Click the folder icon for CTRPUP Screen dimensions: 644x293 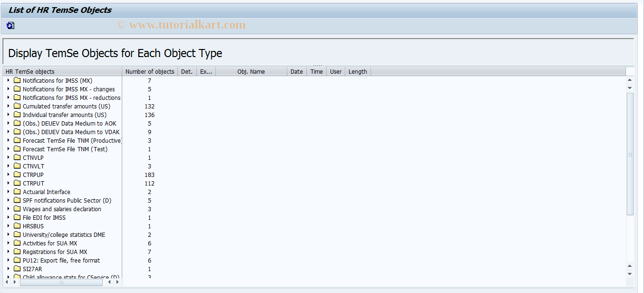[x=17, y=175]
